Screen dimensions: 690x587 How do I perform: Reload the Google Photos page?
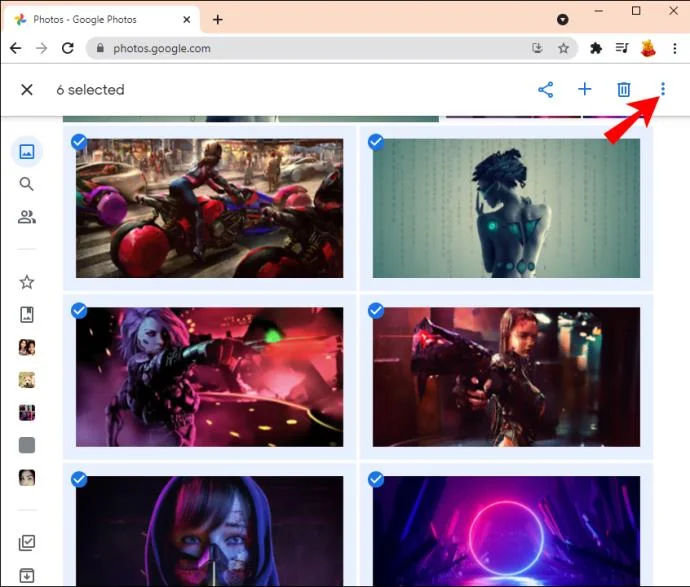coord(68,48)
